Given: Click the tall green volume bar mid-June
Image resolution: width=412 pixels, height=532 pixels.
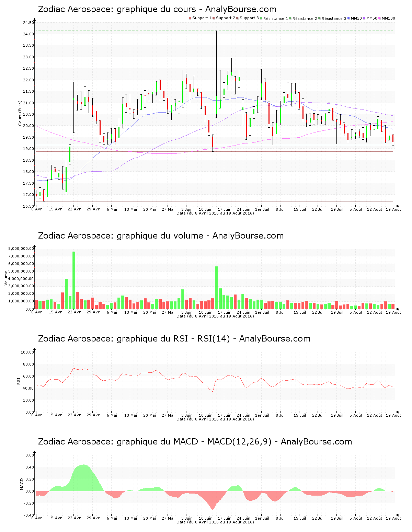Looking at the screenshot, I should (216, 288).
